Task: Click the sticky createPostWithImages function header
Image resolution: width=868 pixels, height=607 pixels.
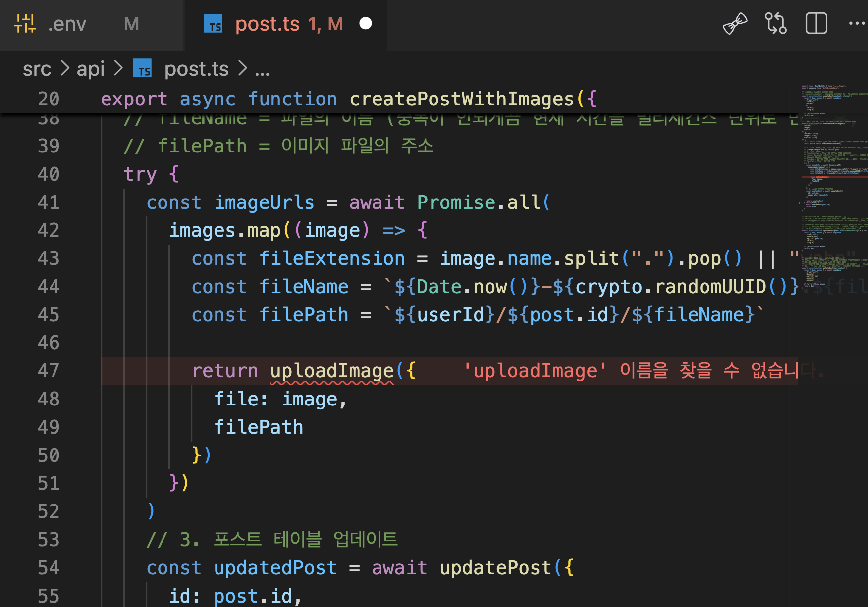Action: [x=349, y=99]
